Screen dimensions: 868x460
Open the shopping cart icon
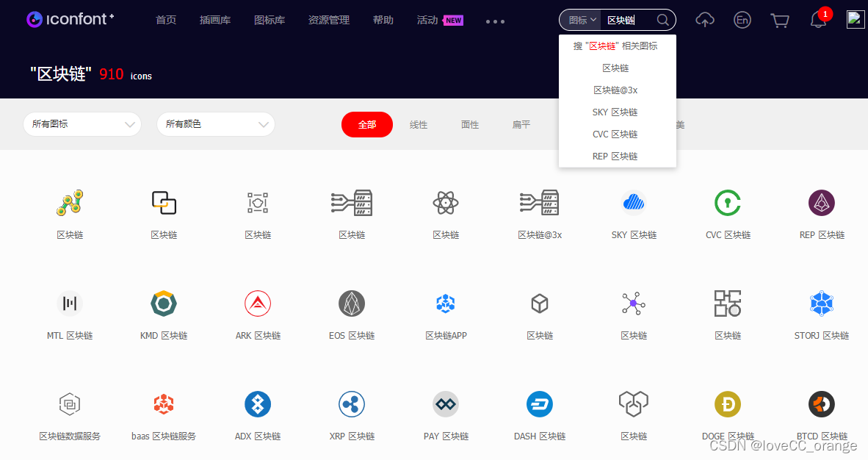pyautogui.click(x=780, y=21)
